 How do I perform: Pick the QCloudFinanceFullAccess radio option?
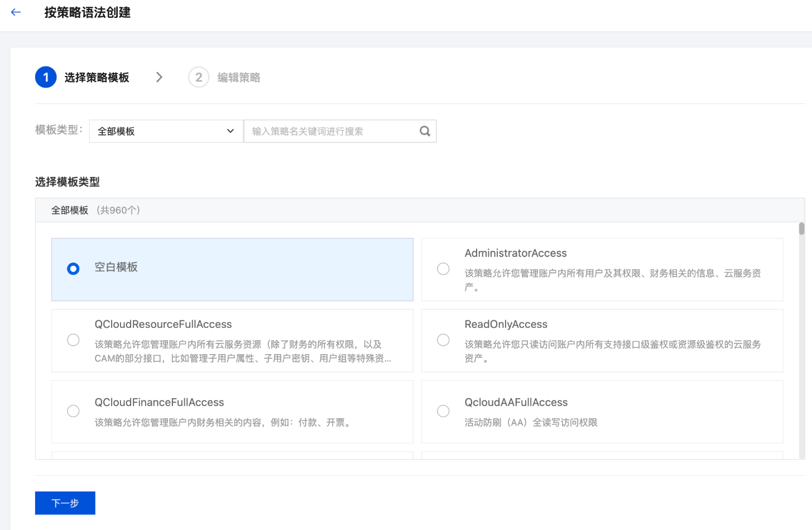73,411
